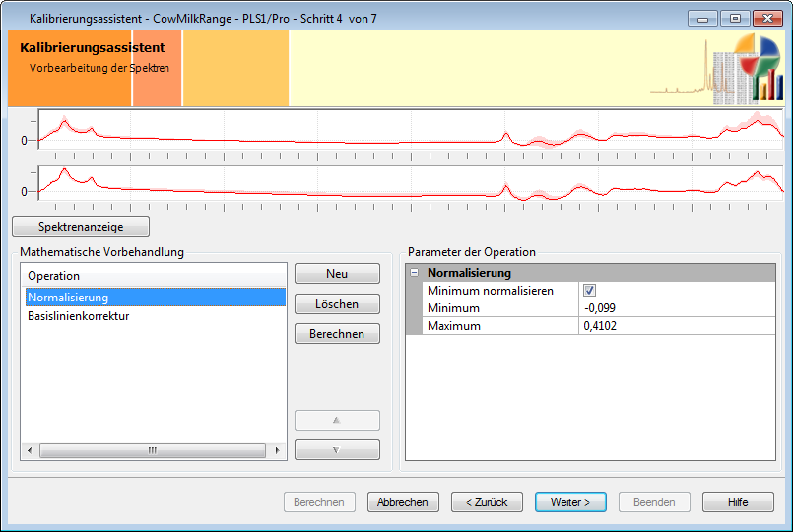Viewport: 793px width, 532px height.
Task: Go to the next step with Weiter
Action: (x=570, y=502)
